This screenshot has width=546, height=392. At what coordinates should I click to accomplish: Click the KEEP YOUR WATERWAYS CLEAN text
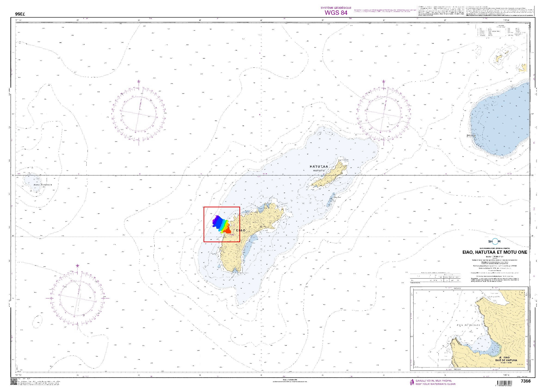(x=435, y=384)
